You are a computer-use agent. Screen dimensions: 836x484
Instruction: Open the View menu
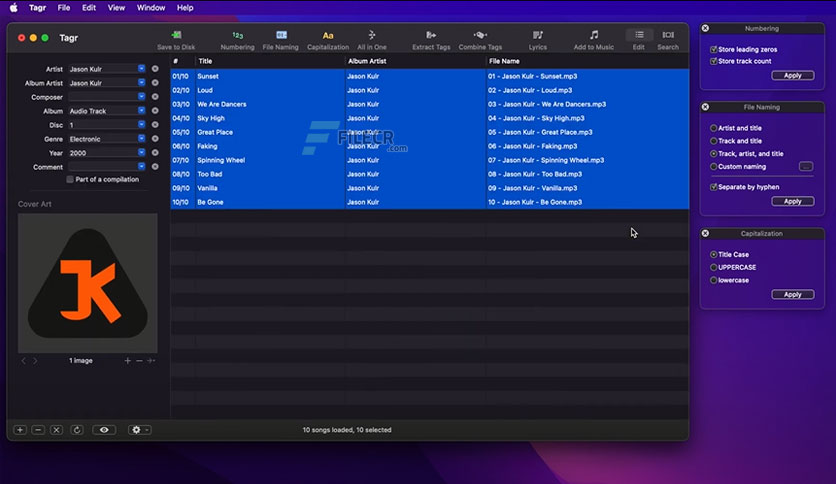click(116, 7)
